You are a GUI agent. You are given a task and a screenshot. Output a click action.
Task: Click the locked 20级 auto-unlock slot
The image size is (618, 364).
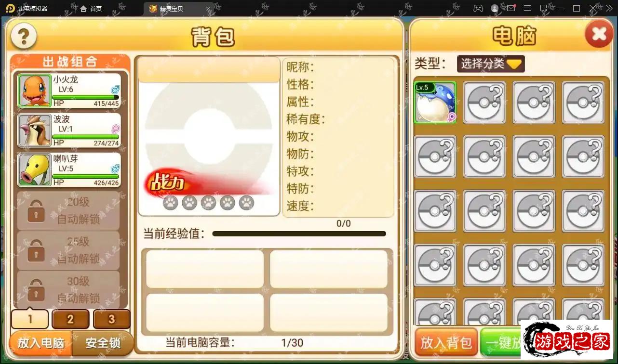click(x=68, y=210)
